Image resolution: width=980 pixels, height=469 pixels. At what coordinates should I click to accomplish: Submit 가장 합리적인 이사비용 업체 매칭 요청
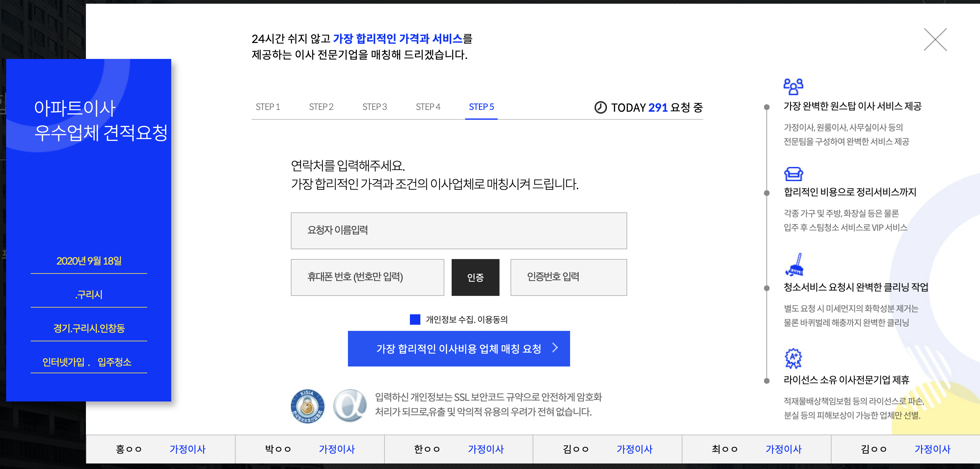pyautogui.click(x=458, y=348)
